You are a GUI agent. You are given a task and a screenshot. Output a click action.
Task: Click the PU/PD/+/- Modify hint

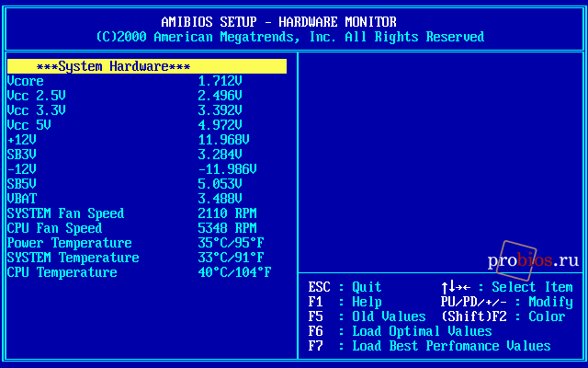(507, 302)
